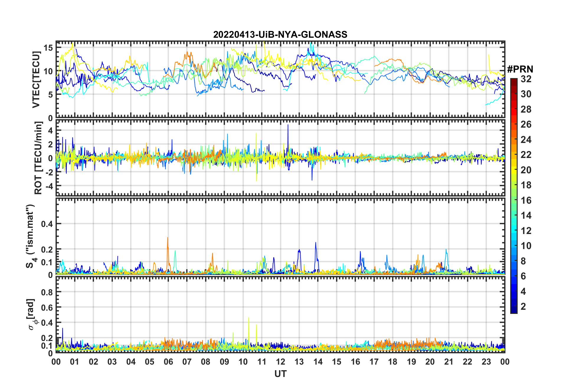Select colorbar tick label "26"
Image resolution: width=561 pixels, height=392 pixels.
coord(526,124)
